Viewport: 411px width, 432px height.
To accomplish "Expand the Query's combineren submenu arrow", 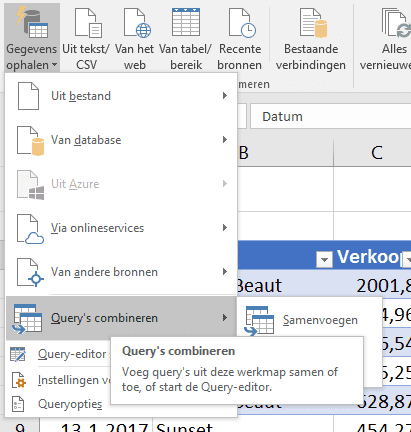I will coord(225,318).
